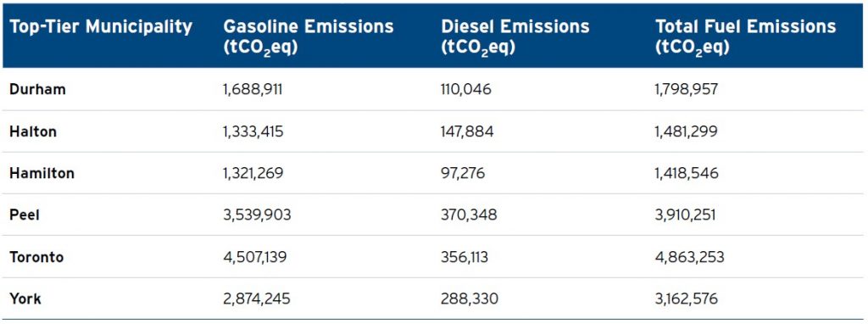Select York total value 3,162,576

click(687, 299)
